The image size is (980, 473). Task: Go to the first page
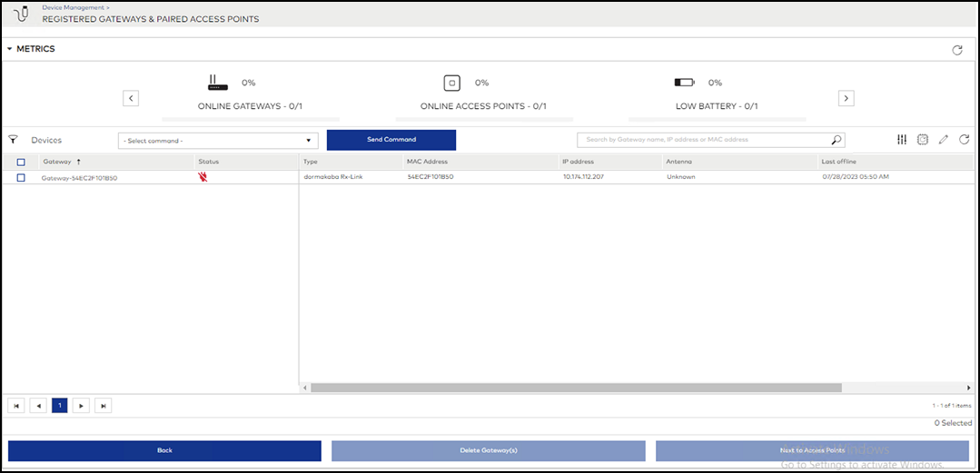coord(16,406)
